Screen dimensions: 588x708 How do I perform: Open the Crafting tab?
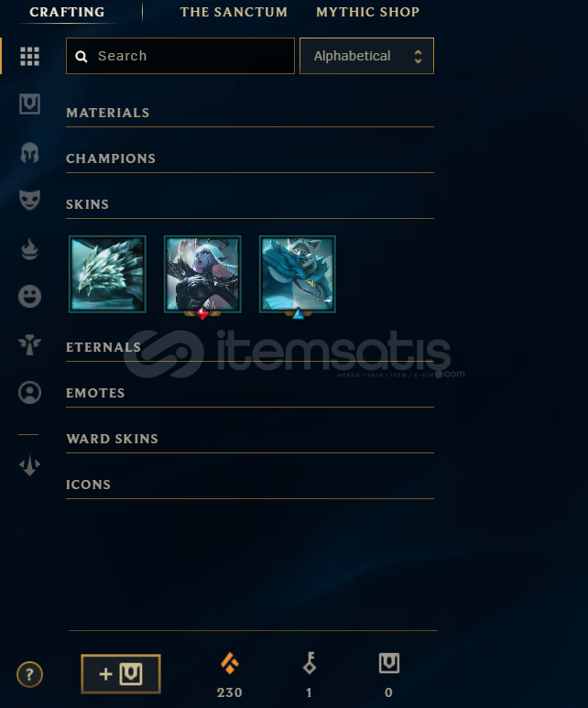click(x=67, y=12)
